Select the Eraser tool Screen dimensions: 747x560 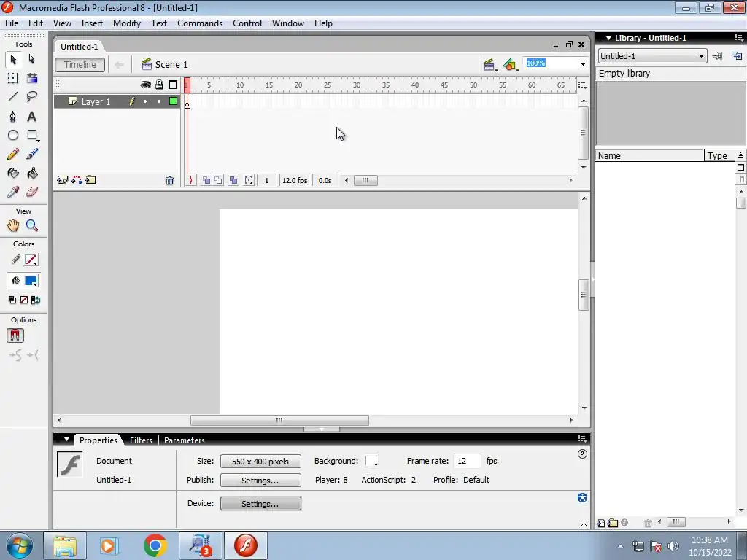click(x=32, y=192)
